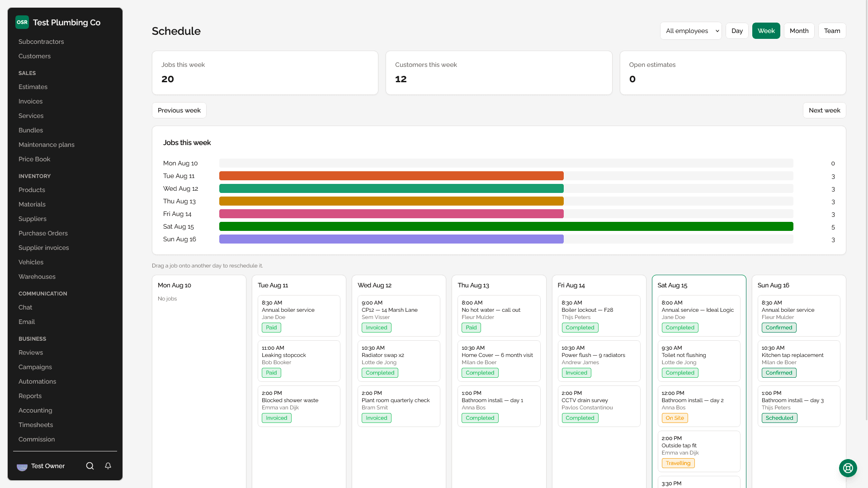The height and width of the screenshot is (488, 868).
Task: Click the Sat Aug 15 green bar
Action: click(x=506, y=226)
